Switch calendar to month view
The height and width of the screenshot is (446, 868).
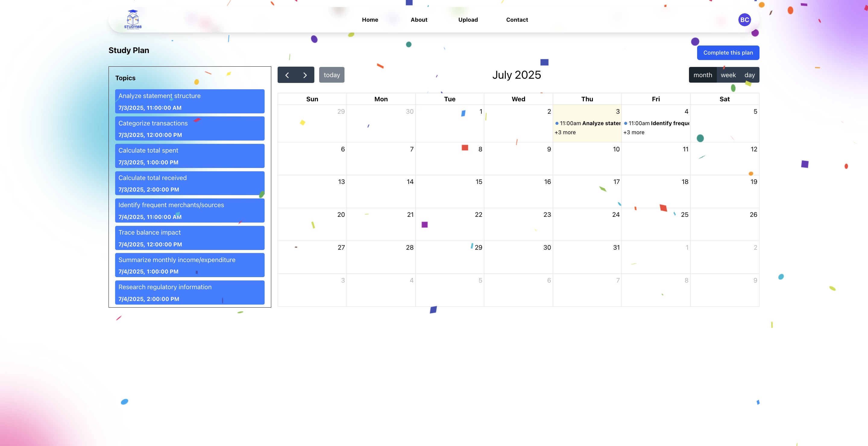703,75
